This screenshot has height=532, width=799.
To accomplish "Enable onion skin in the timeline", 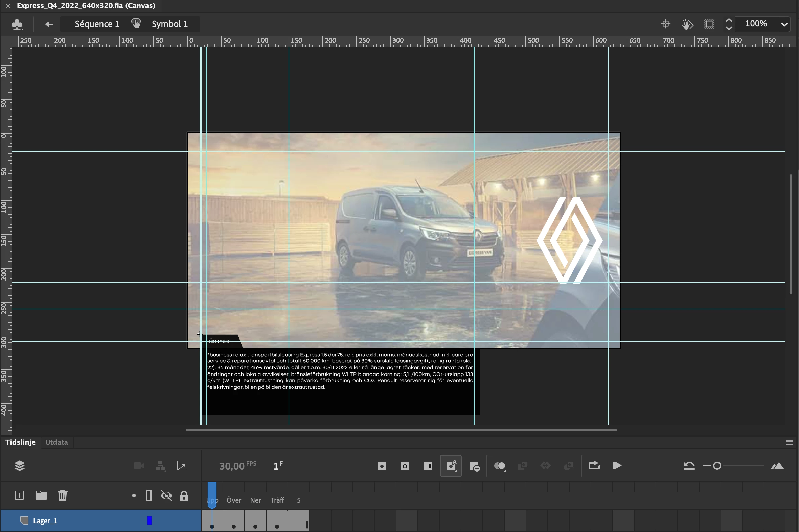I will click(500, 466).
